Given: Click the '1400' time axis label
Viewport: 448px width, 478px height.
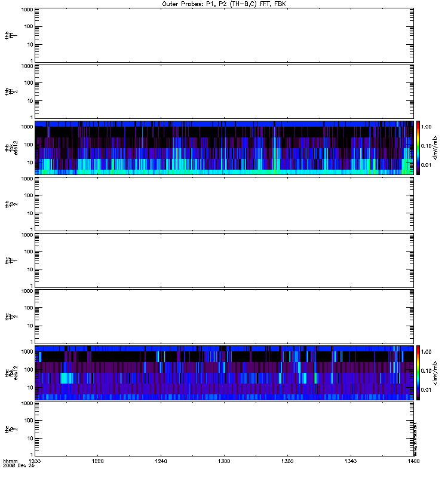Looking at the screenshot, I should (413, 461).
